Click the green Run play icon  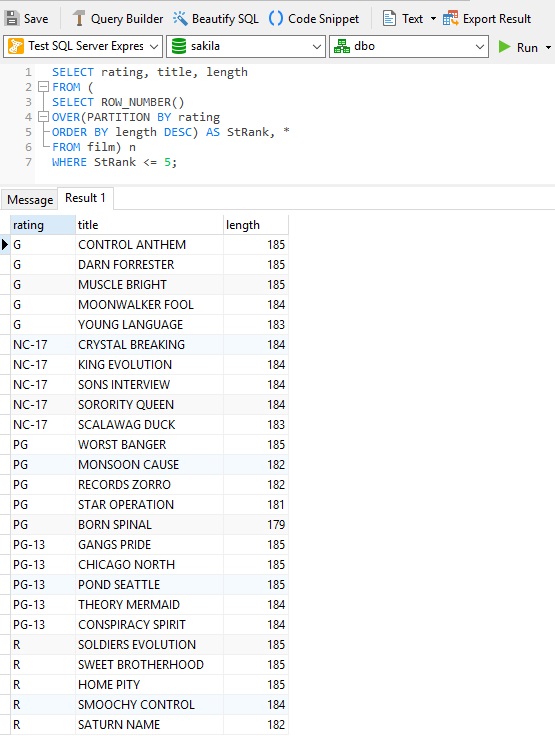coord(504,46)
